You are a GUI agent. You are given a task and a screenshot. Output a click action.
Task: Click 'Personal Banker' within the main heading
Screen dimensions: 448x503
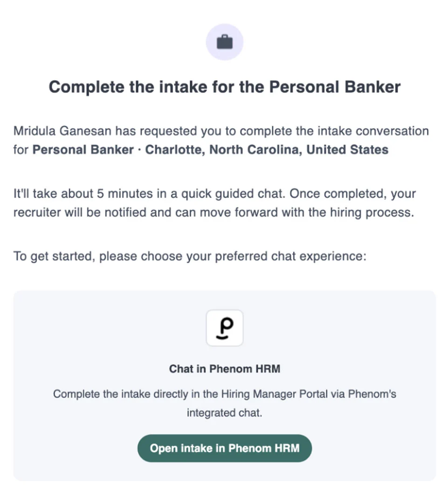tap(335, 87)
